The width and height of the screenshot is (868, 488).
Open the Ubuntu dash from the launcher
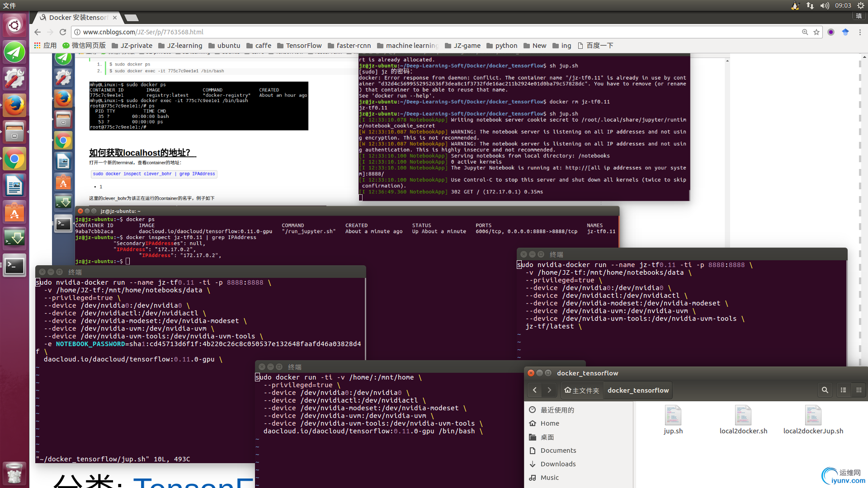coord(14,25)
